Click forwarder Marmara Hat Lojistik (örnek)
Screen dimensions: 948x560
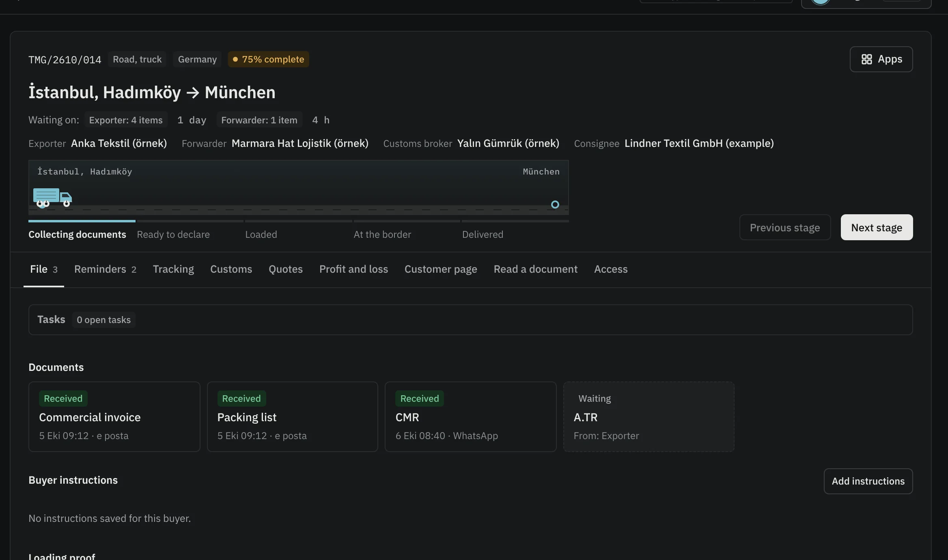[x=300, y=143]
